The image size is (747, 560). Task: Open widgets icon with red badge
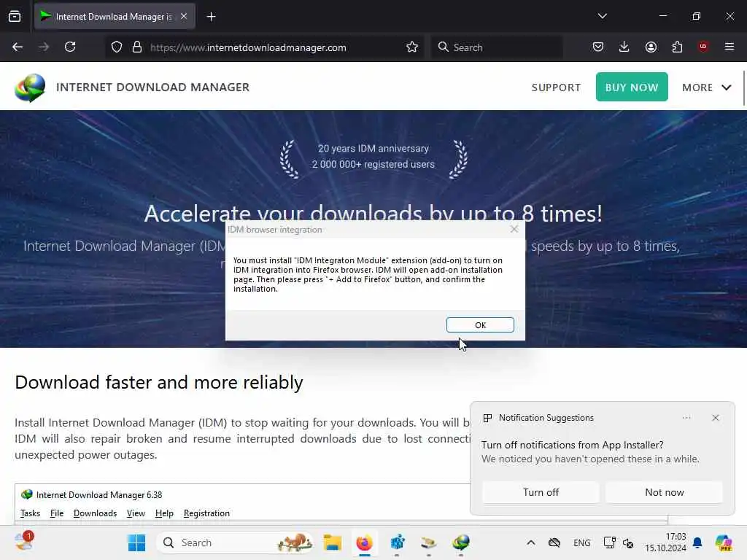coord(24,542)
